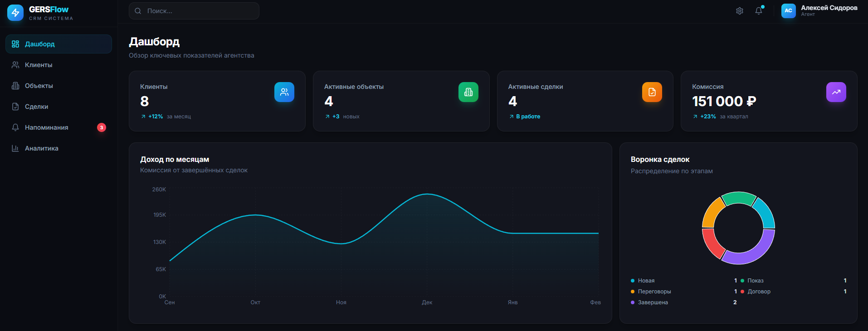Image resolution: width=868 pixels, height=331 pixels.
Task: Navigate to Сделки in sidebar
Action: [x=36, y=107]
